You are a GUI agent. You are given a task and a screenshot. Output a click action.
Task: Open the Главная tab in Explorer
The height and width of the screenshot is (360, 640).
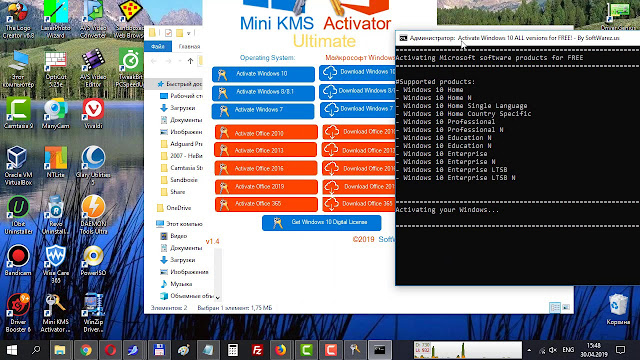[x=189, y=47]
